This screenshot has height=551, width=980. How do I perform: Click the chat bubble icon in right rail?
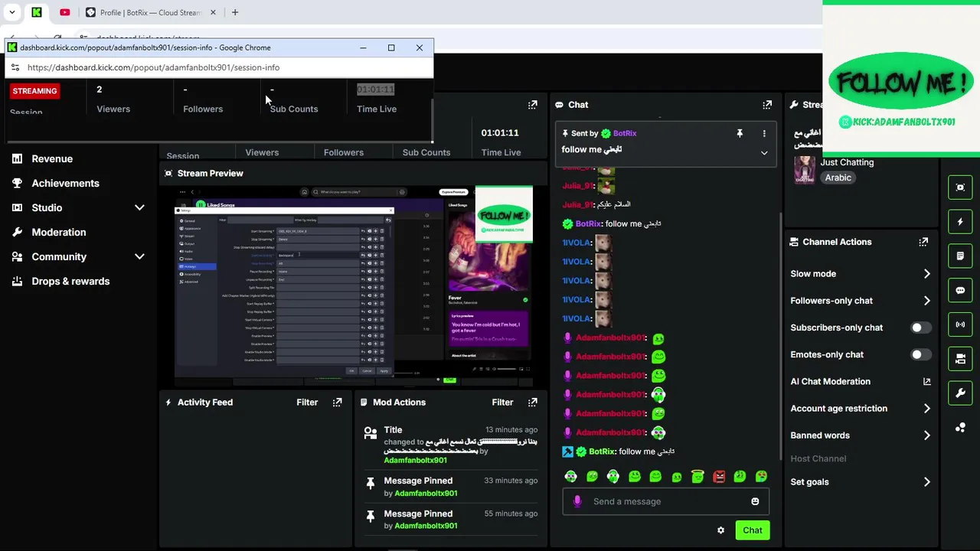960,291
